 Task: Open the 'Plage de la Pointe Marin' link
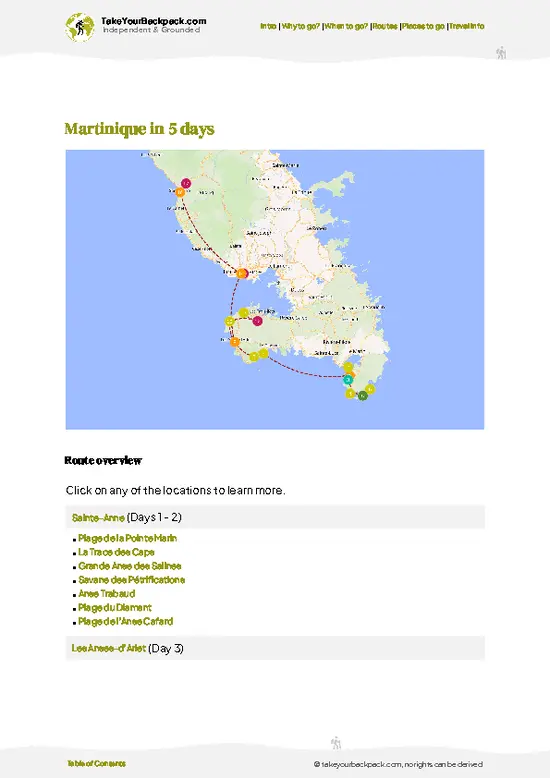127,538
